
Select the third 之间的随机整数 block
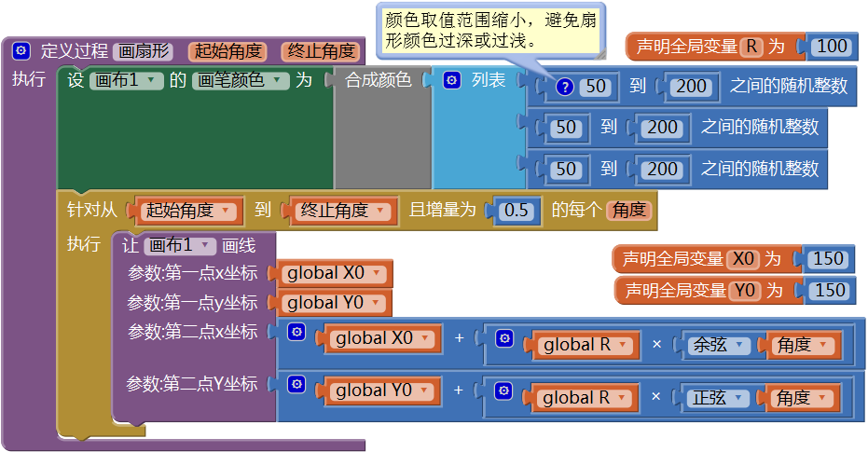pos(760,169)
